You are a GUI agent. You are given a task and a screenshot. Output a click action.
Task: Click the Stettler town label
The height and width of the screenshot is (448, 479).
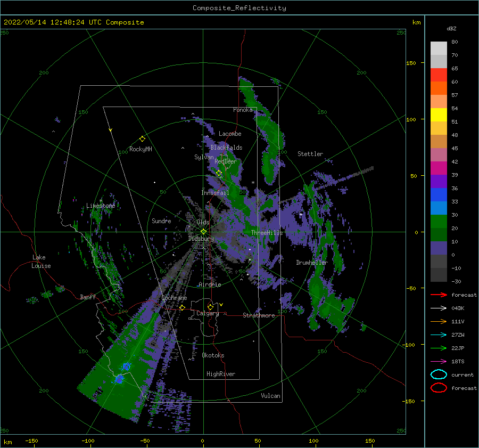(x=310, y=154)
